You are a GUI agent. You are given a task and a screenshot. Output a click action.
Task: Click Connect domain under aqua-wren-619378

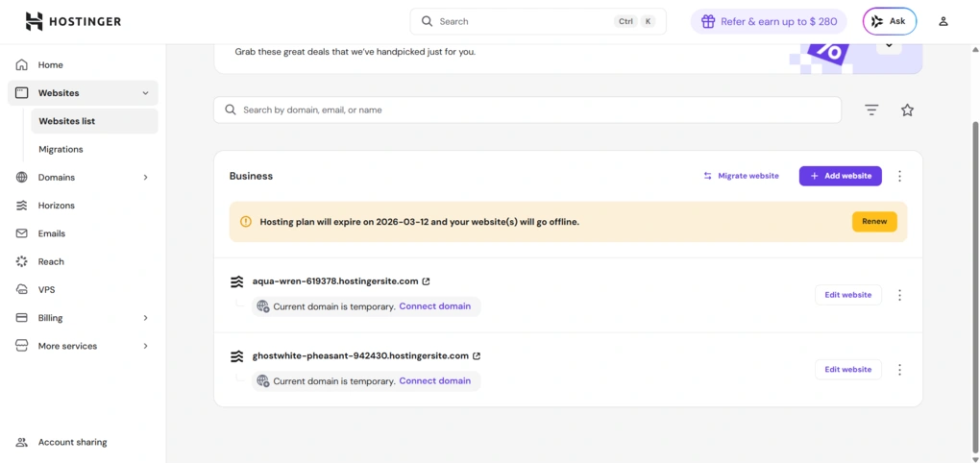coord(435,306)
